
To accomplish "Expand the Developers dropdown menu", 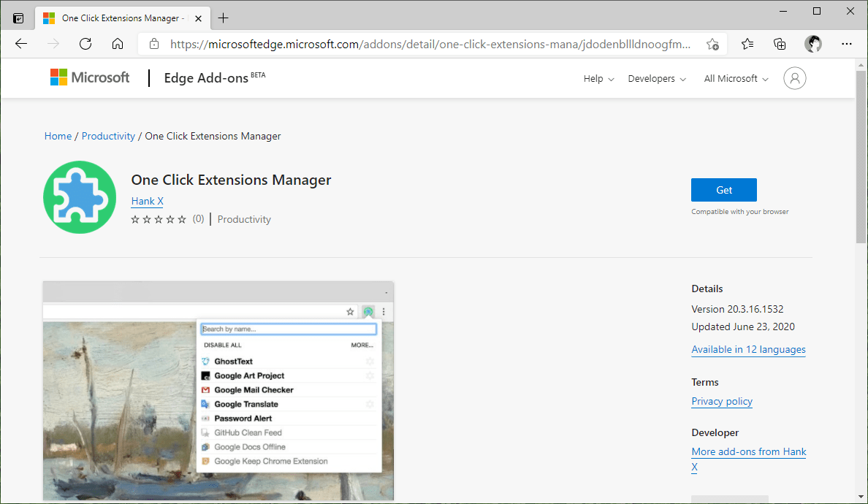I will pyautogui.click(x=655, y=78).
